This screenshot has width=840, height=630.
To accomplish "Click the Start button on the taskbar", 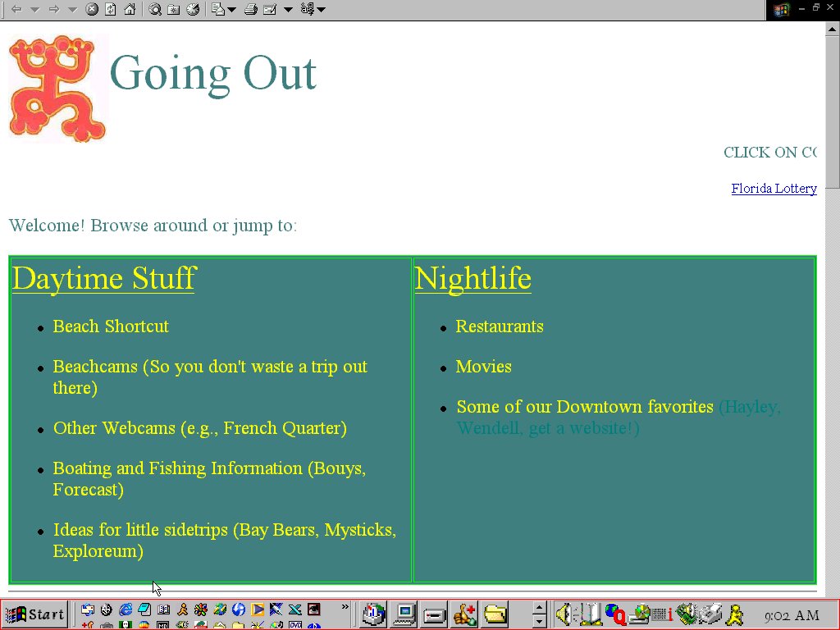I will 35,614.
